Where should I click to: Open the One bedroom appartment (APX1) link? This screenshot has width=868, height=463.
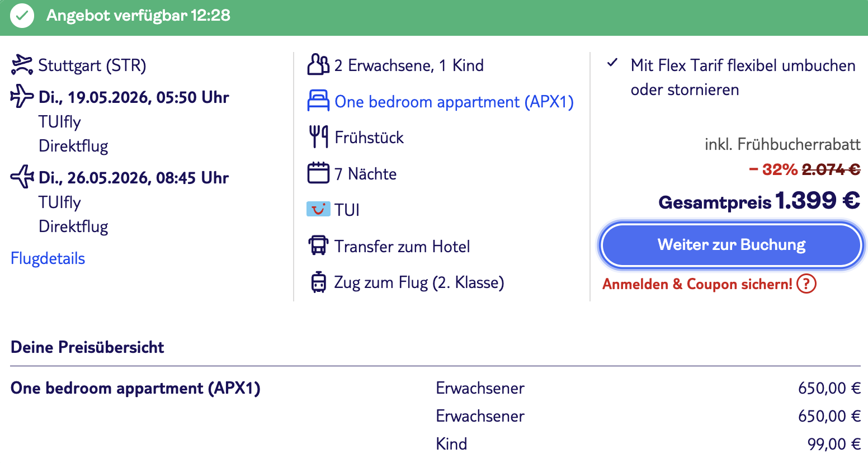454,102
